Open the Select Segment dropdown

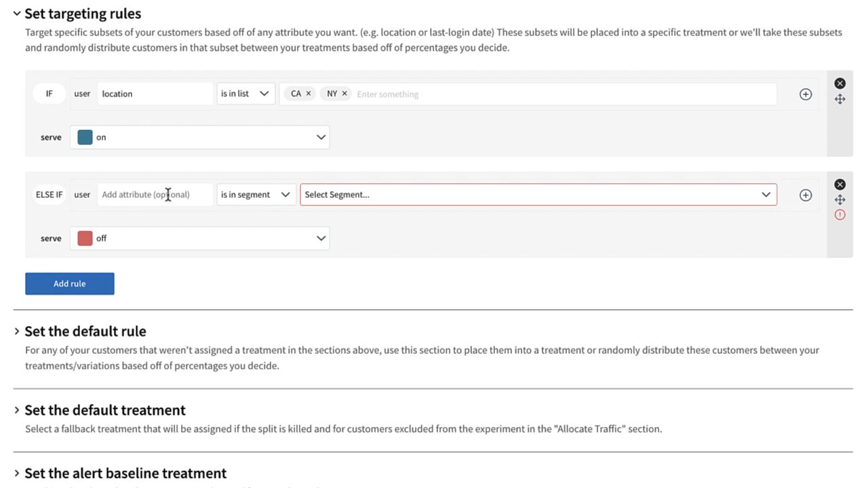[538, 195]
